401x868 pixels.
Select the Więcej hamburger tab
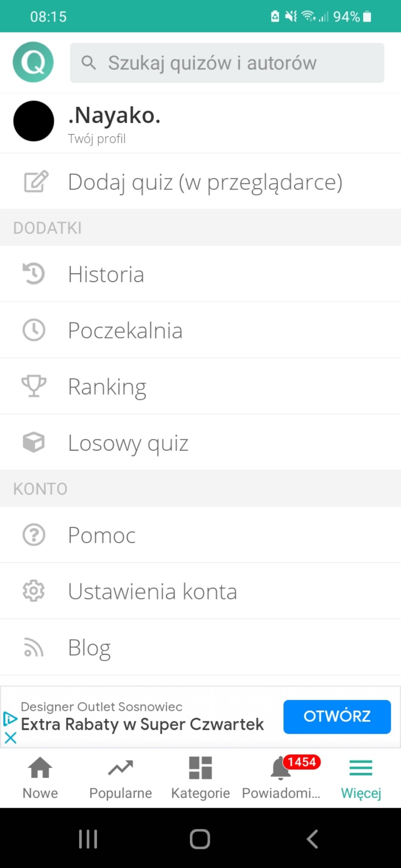tap(361, 777)
